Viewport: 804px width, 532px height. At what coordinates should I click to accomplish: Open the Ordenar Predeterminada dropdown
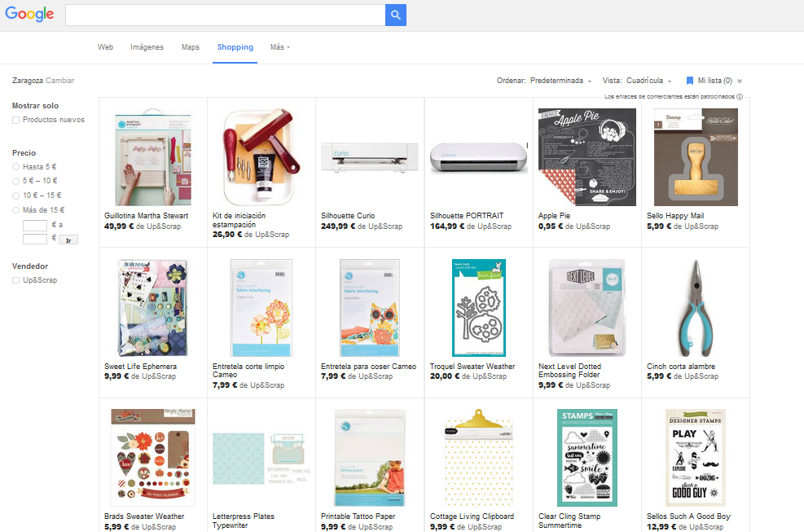pyautogui.click(x=560, y=81)
